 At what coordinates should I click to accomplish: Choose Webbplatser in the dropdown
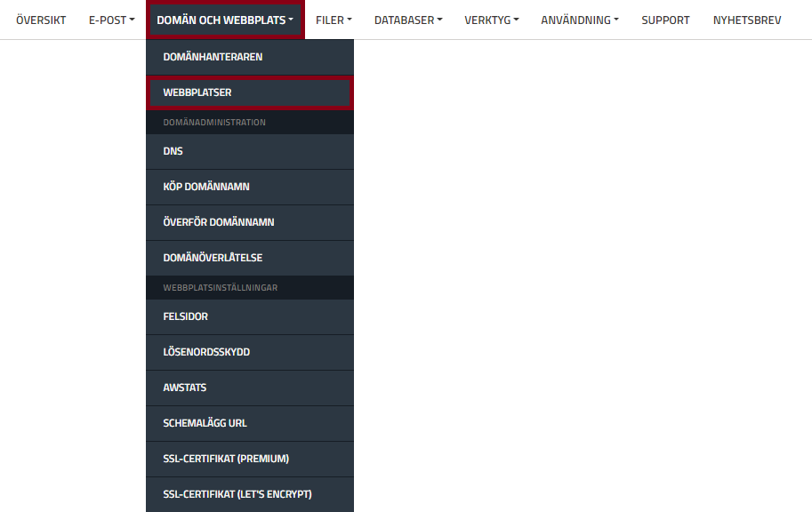[x=250, y=92]
